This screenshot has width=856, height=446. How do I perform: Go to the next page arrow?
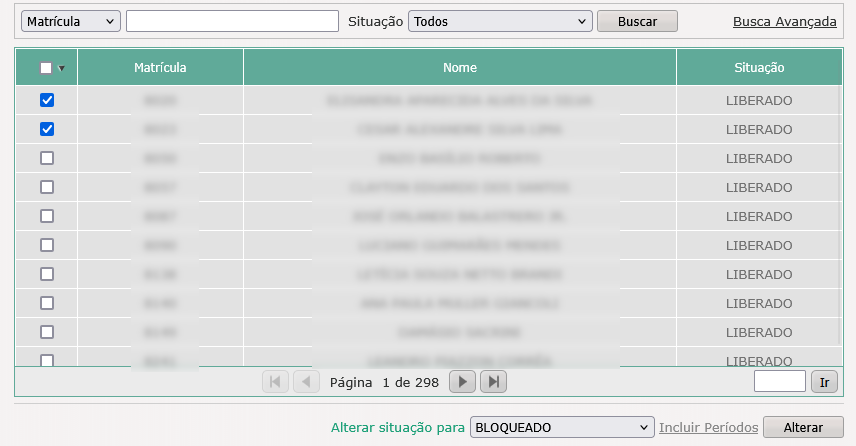(x=462, y=382)
